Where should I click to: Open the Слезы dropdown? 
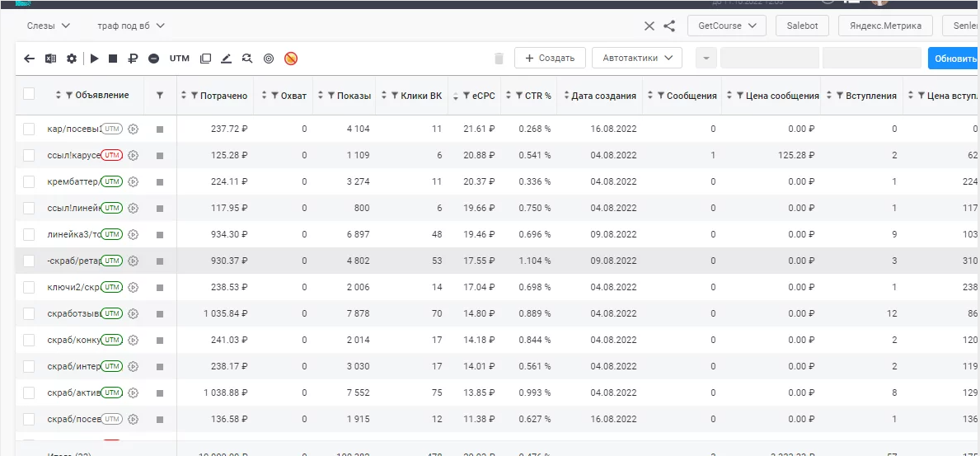coord(49,26)
